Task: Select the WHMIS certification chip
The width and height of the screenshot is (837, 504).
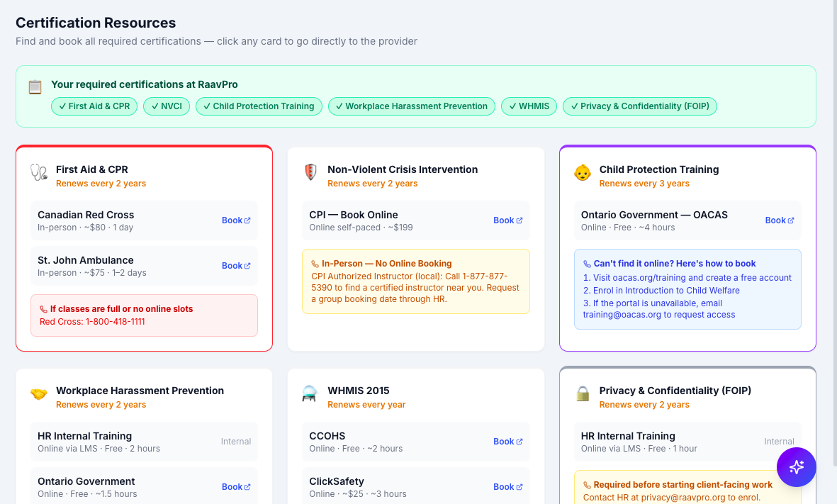Action: (x=529, y=106)
